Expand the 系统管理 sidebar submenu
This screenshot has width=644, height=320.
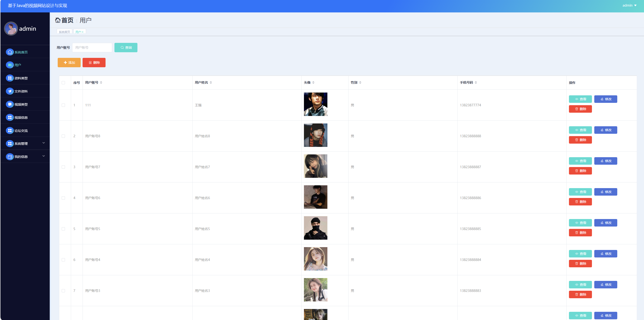43,143
